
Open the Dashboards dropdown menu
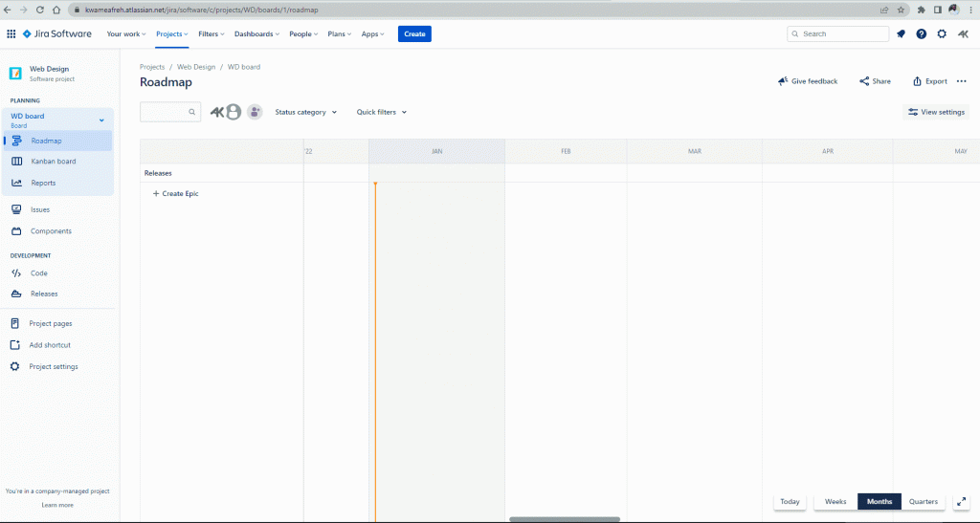(256, 33)
